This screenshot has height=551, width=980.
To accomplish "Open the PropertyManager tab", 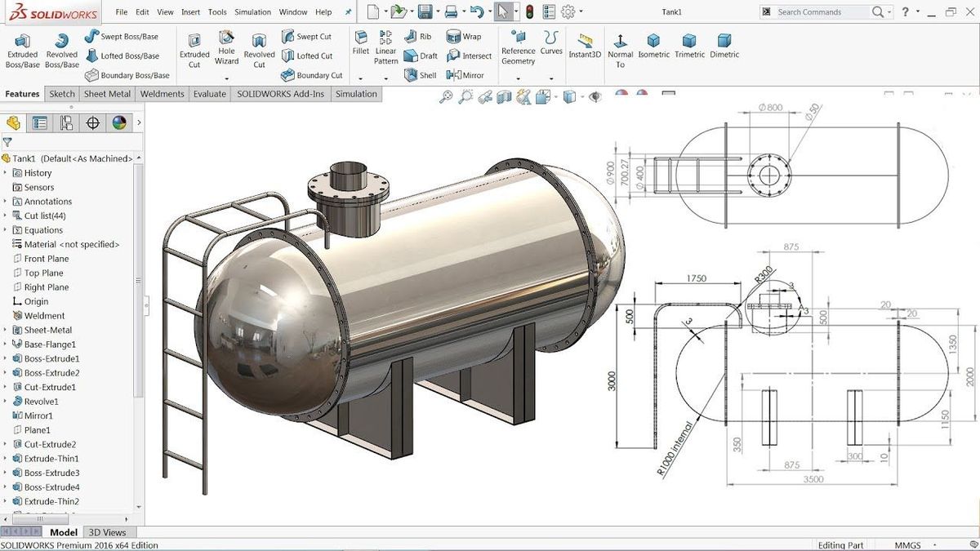I will pyautogui.click(x=39, y=122).
